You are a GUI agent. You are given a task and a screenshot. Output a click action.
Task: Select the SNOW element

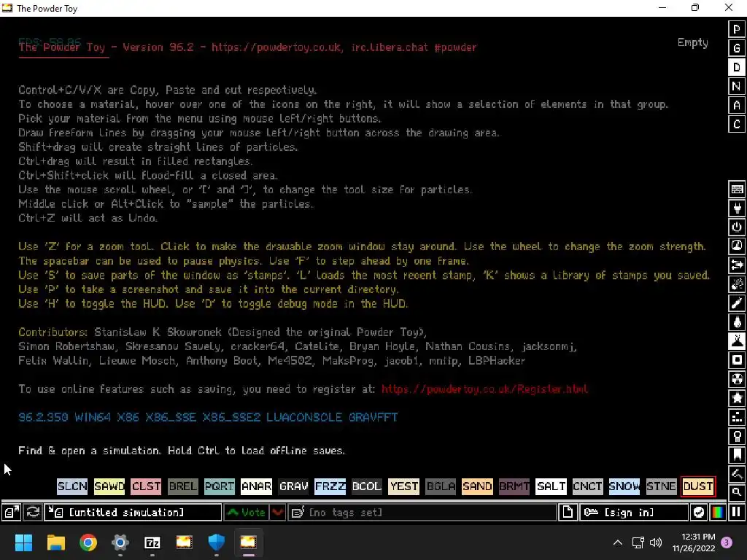624,486
